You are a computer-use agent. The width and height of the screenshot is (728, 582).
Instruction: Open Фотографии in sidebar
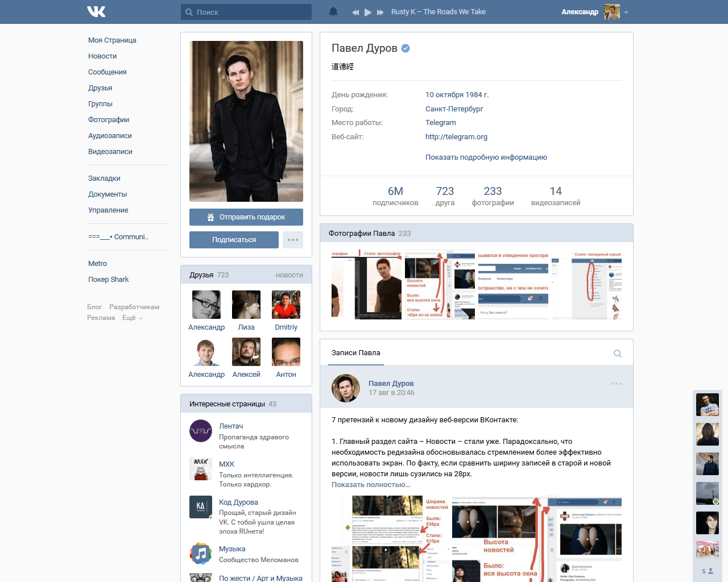point(109,120)
